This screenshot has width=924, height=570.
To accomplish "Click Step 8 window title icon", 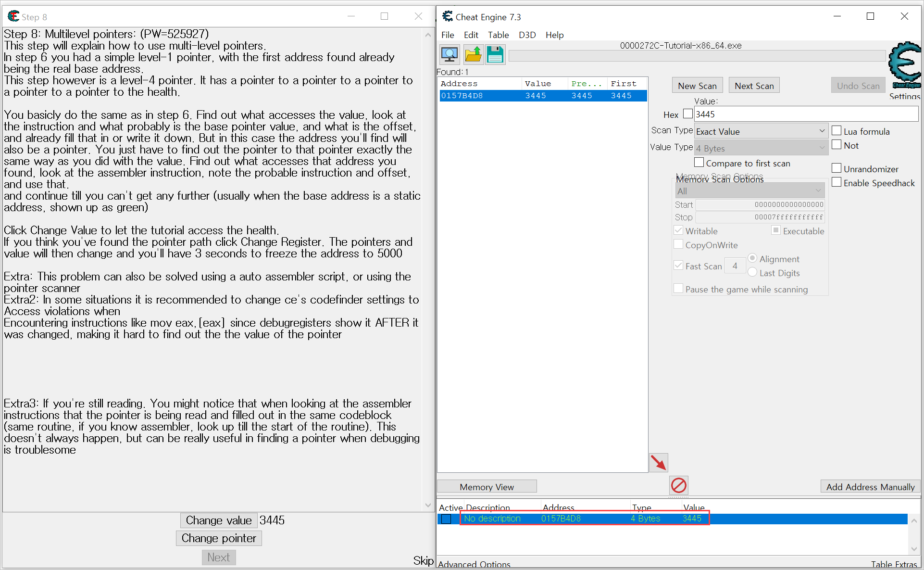I will [x=13, y=17].
